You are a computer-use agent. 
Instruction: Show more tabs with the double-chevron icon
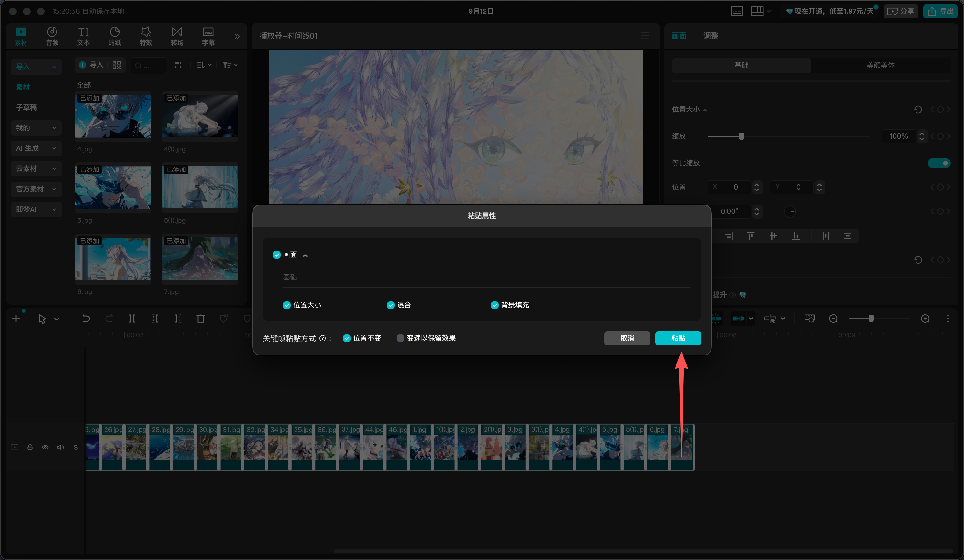click(237, 36)
